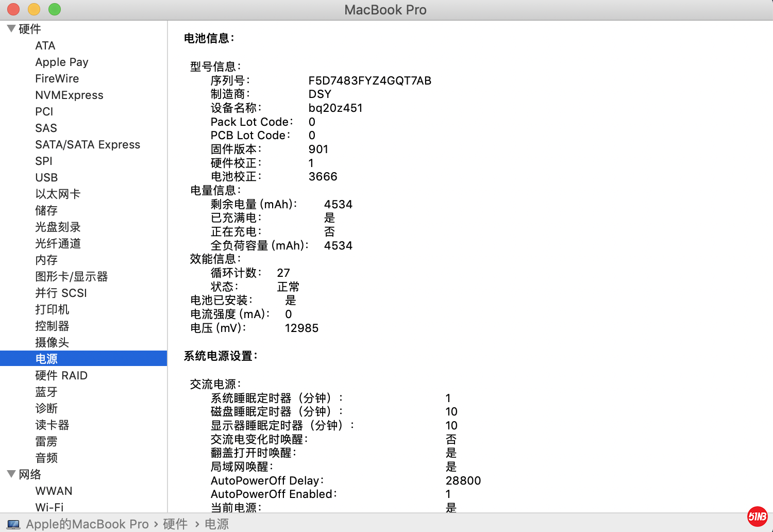Image resolution: width=773 pixels, height=532 pixels.
Task: Click 硬件 in the breadcrumb path
Action: 176,524
